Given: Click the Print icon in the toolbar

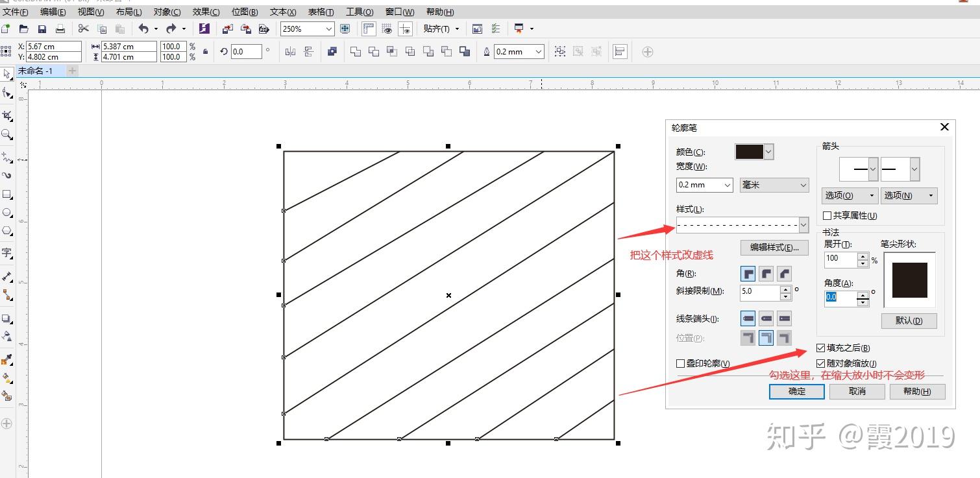Looking at the screenshot, I should tap(60, 29).
